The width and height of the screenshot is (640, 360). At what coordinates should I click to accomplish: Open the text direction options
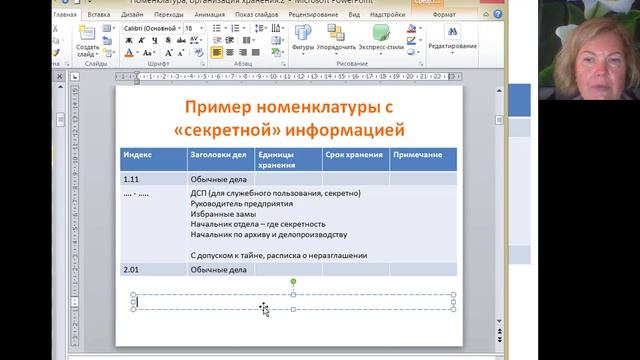coord(278,28)
